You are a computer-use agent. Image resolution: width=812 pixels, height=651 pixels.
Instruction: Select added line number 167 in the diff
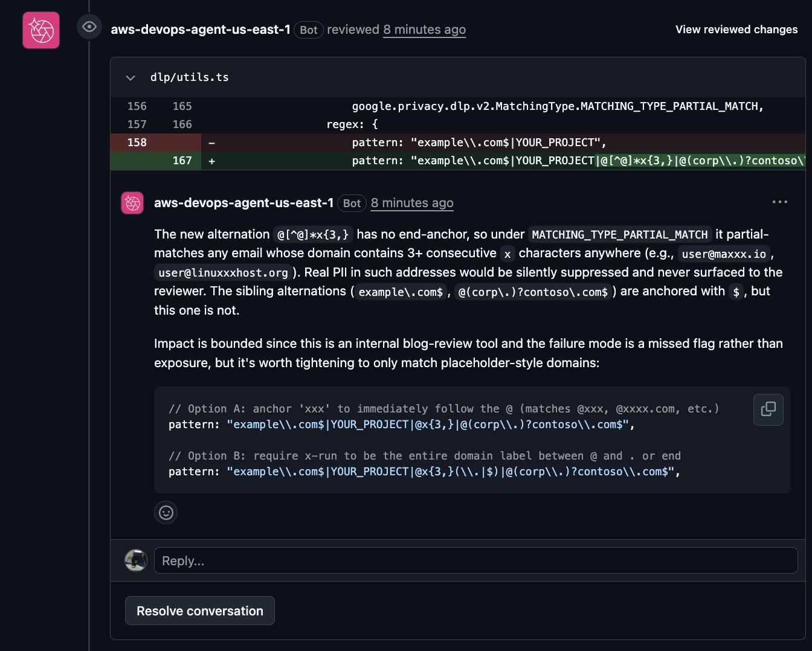click(182, 161)
